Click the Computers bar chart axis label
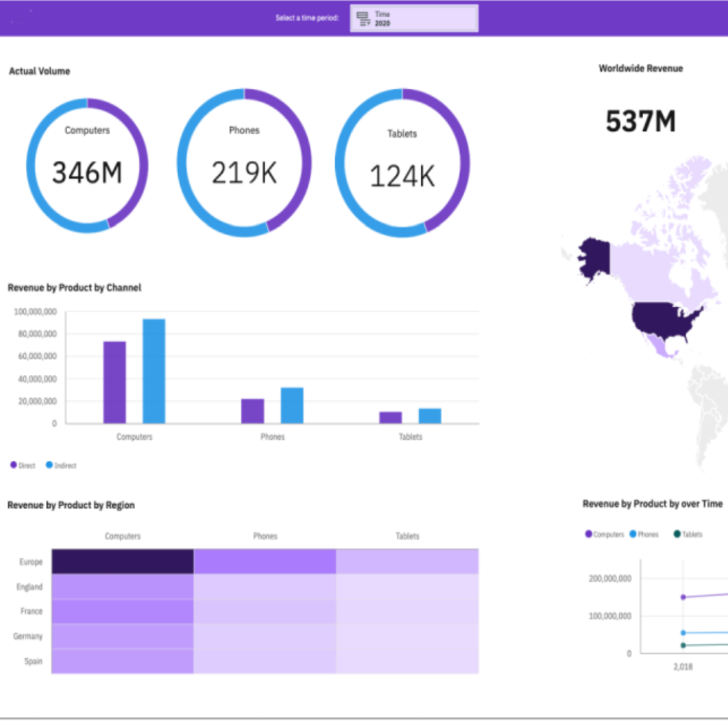The width and height of the screenshot is (728, 721). 134,437
